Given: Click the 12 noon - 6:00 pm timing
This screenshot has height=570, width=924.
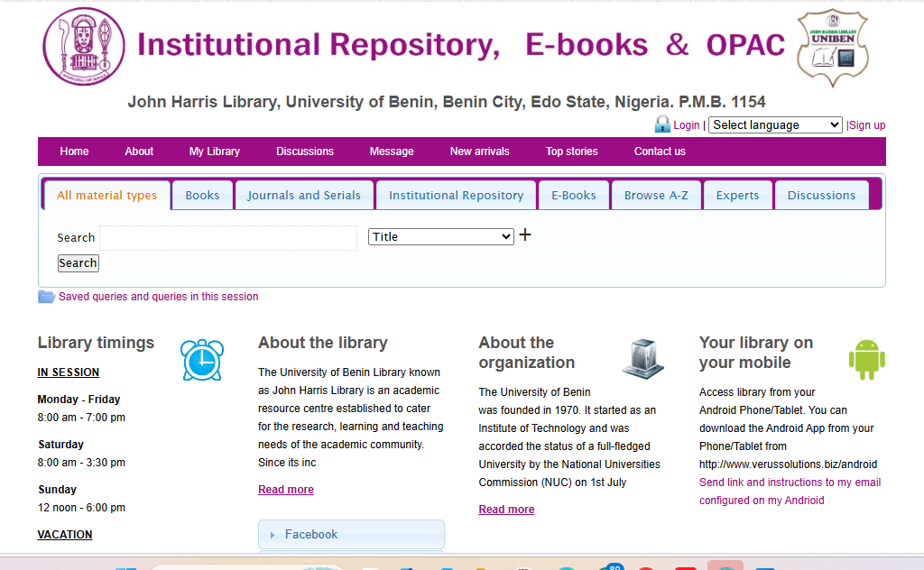Looking at the screenshot, I should [x=81, y=508].
